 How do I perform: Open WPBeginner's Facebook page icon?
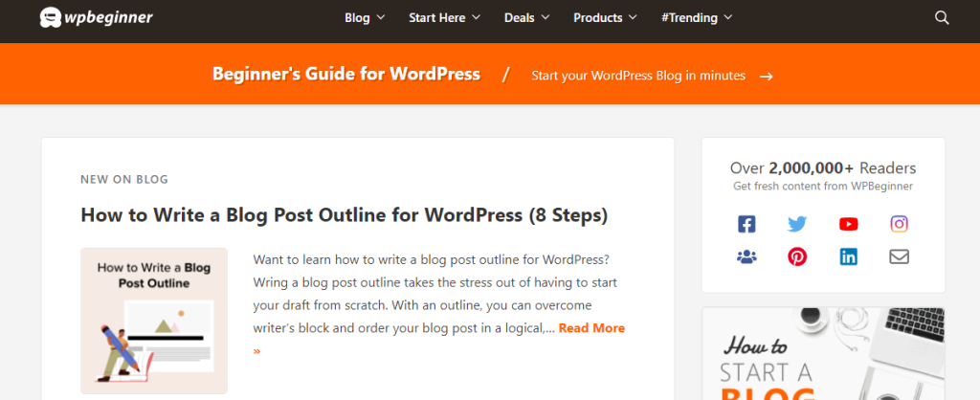pos(746,224)
